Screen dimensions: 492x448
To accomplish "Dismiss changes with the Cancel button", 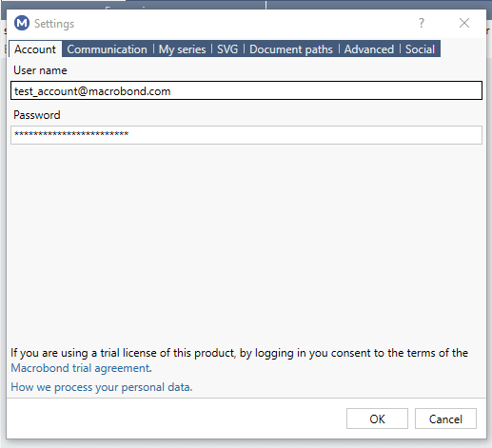I will pyautogui.click(x=445, y=419).
